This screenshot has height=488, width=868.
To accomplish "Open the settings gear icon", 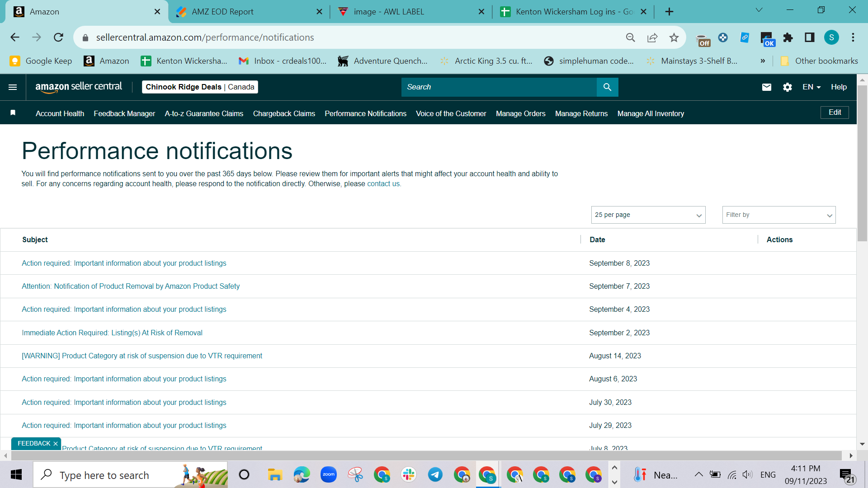I will [787, 87].
